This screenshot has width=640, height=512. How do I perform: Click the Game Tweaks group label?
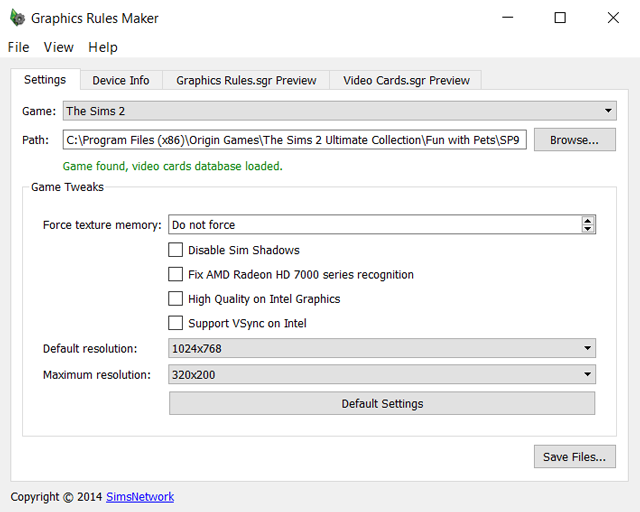tap(67, 187)
